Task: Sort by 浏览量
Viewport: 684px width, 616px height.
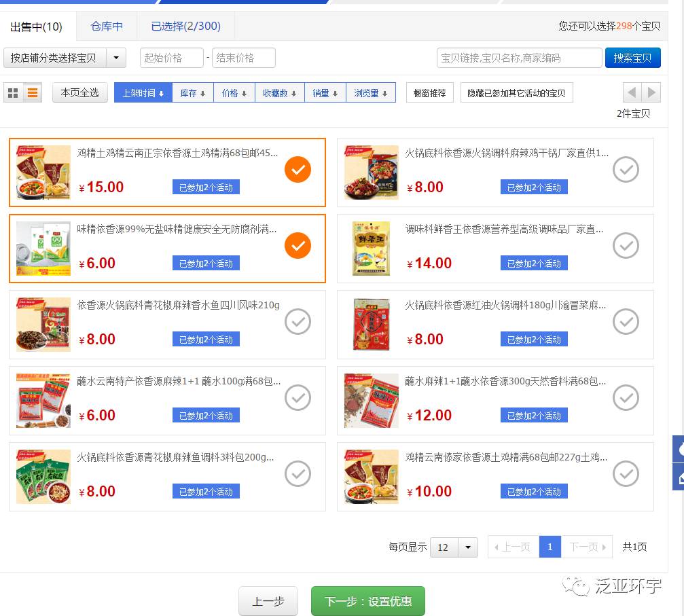Action: point(371,92)
